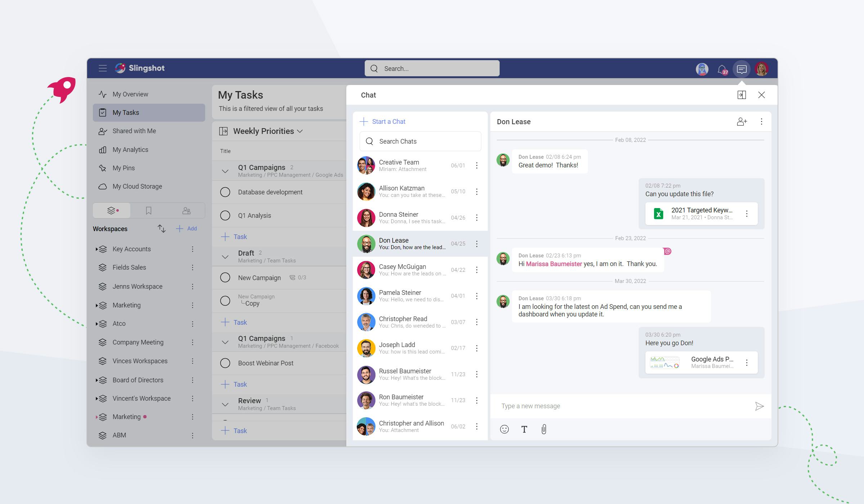Complete the Boost Webinar Post task
This screenshot has width=864, height=504.
point(225,363)
